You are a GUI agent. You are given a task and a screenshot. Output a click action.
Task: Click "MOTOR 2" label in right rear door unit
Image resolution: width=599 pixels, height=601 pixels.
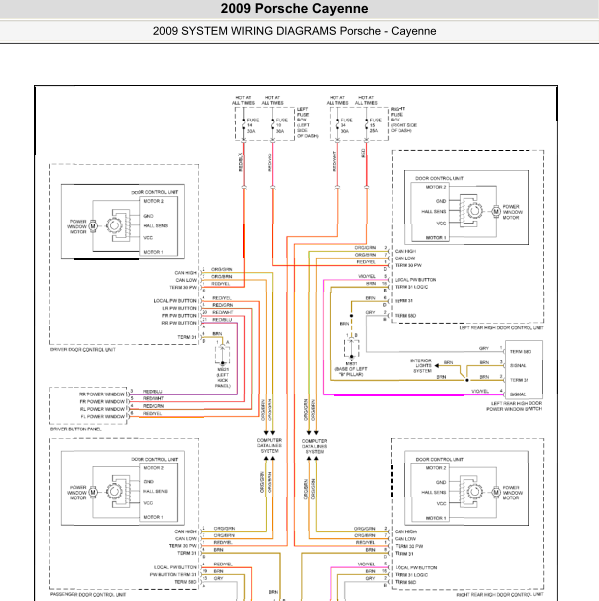pyautogui.click(x=436, y=468)
